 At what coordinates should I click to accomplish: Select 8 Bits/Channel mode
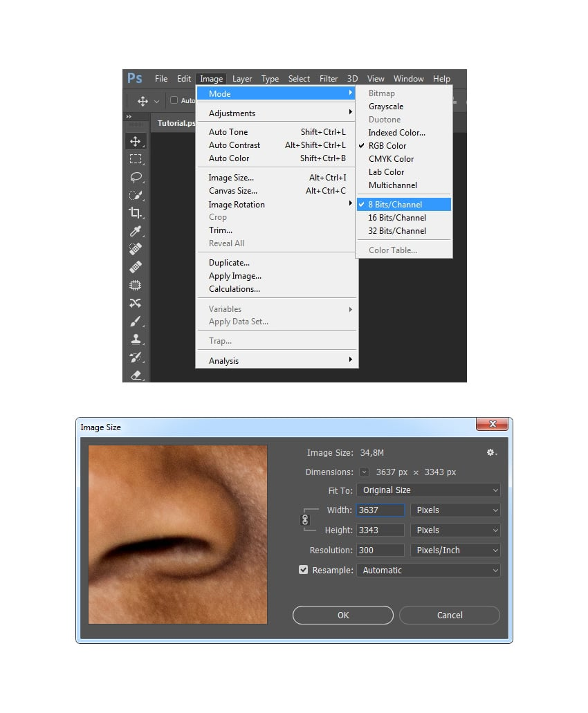pos(404,204)
